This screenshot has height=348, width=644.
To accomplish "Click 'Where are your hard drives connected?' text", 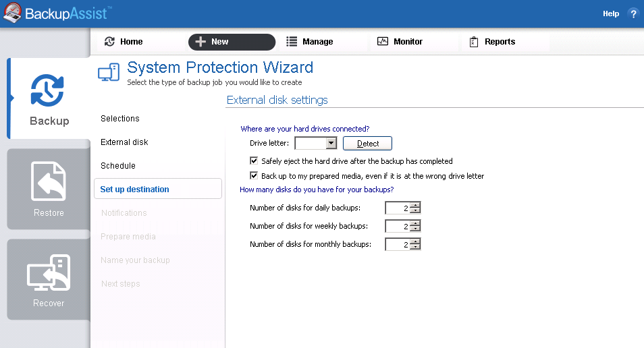I will tap(304, 129).
